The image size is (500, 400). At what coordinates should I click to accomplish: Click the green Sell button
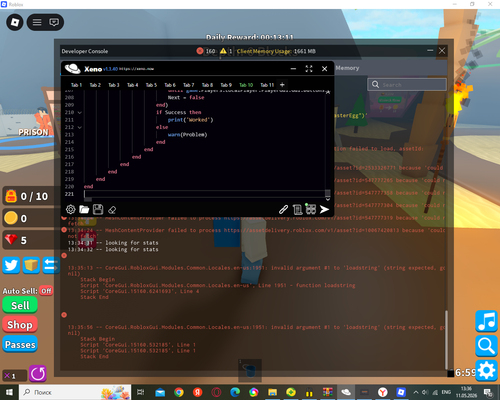coord(20,305)
